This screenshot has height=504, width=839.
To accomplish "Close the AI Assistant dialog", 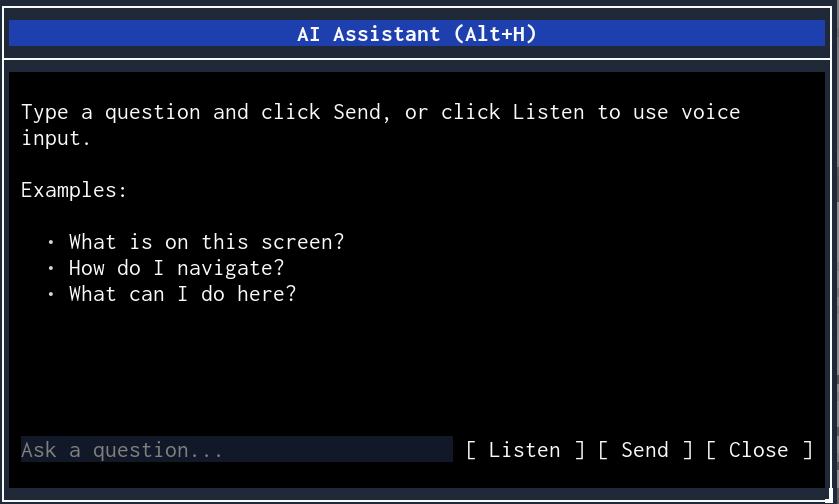I will click(758, 450).
